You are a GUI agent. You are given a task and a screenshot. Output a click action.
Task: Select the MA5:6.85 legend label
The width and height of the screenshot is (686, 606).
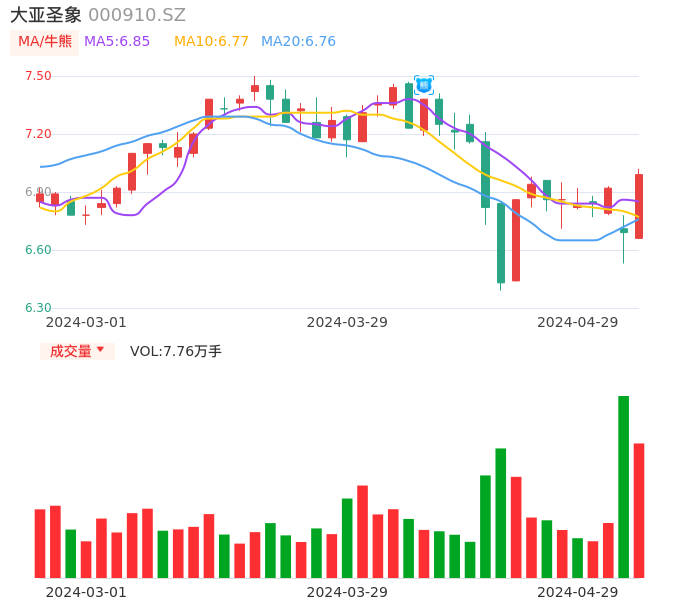[x=117, y=42]
